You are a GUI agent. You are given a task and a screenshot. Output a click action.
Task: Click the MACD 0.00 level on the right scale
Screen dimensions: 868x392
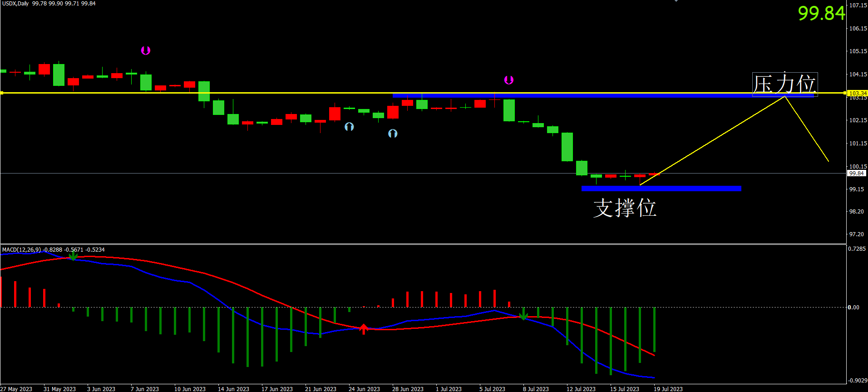[x=853, y=308]
